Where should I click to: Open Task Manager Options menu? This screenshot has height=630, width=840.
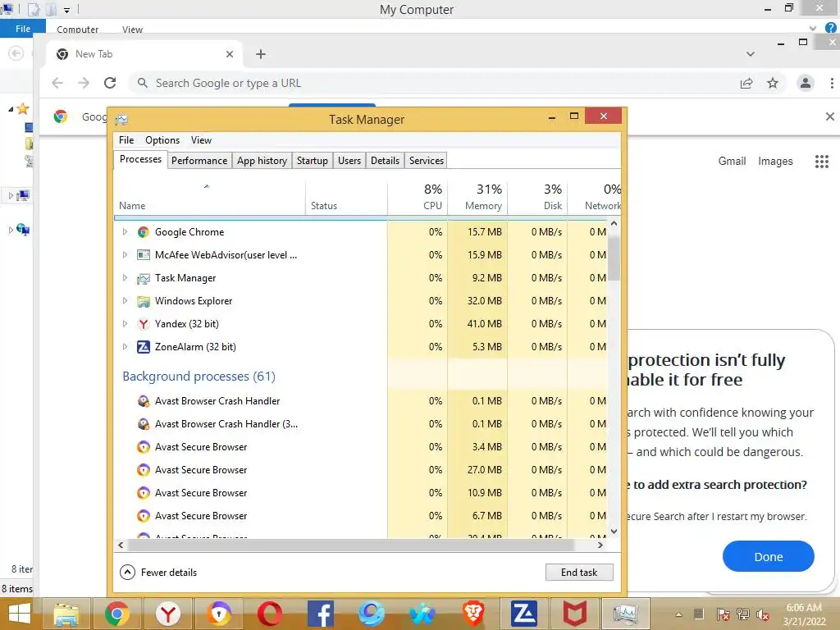[x=162, y=140]
